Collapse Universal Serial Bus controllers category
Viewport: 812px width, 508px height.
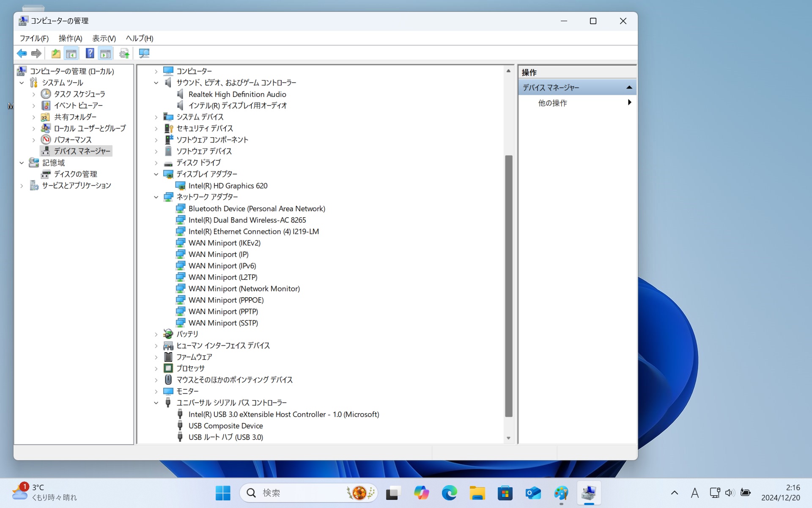(156, 403)
